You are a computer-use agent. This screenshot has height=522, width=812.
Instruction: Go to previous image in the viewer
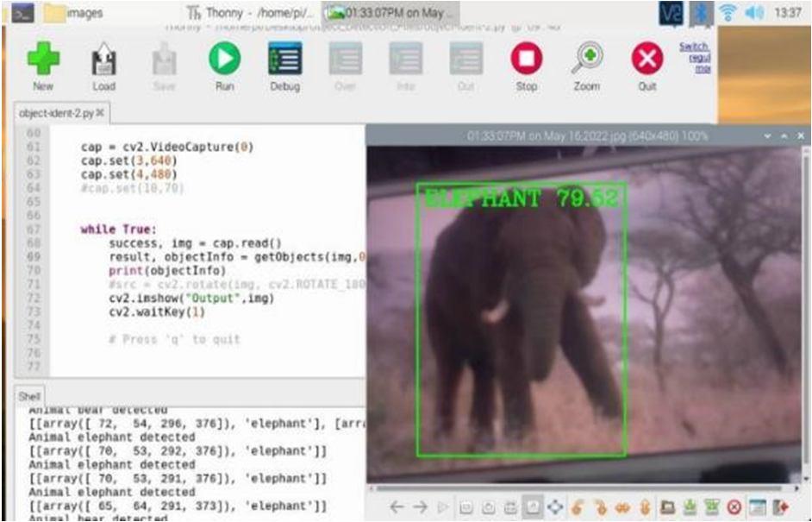[x=397, y=506]
